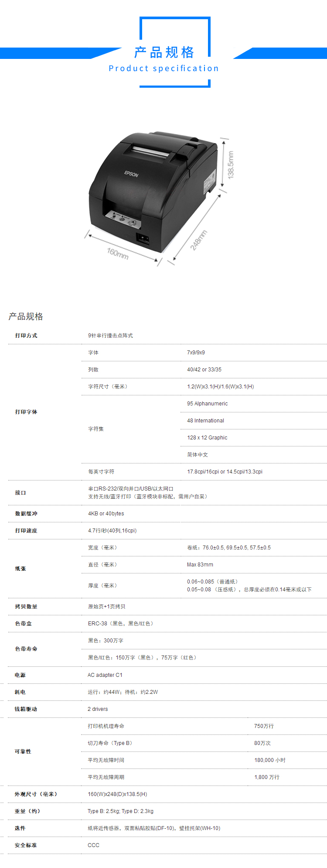Screen dimensions: 327x868
Task: Click the 厚度（毫米） label
Action: coord(103,586)
